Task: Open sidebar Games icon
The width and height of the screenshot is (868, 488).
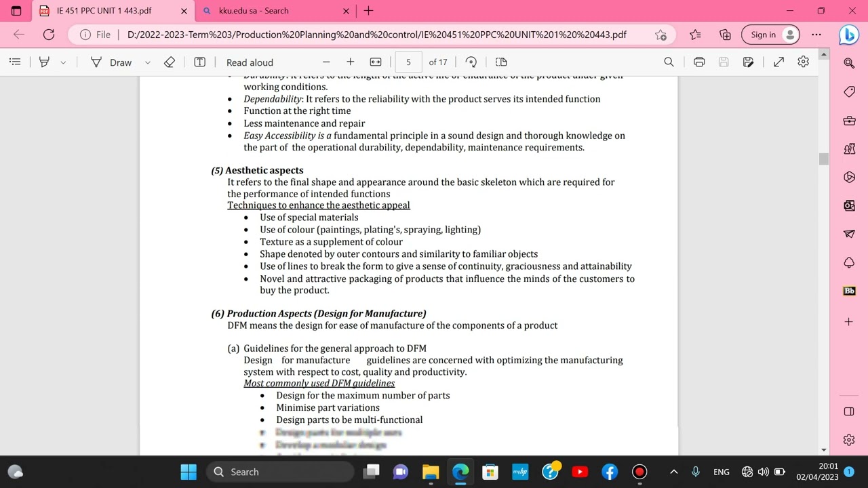Action: click(849, 148)
